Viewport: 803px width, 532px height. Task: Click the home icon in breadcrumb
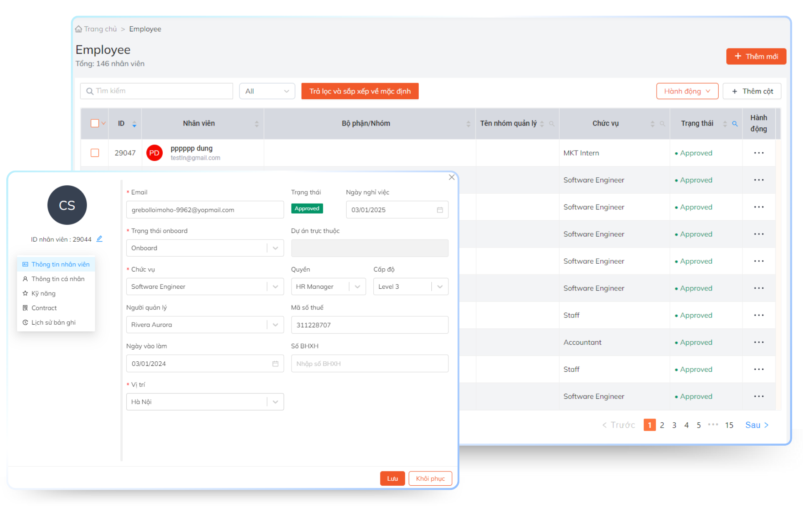point(78,29)
